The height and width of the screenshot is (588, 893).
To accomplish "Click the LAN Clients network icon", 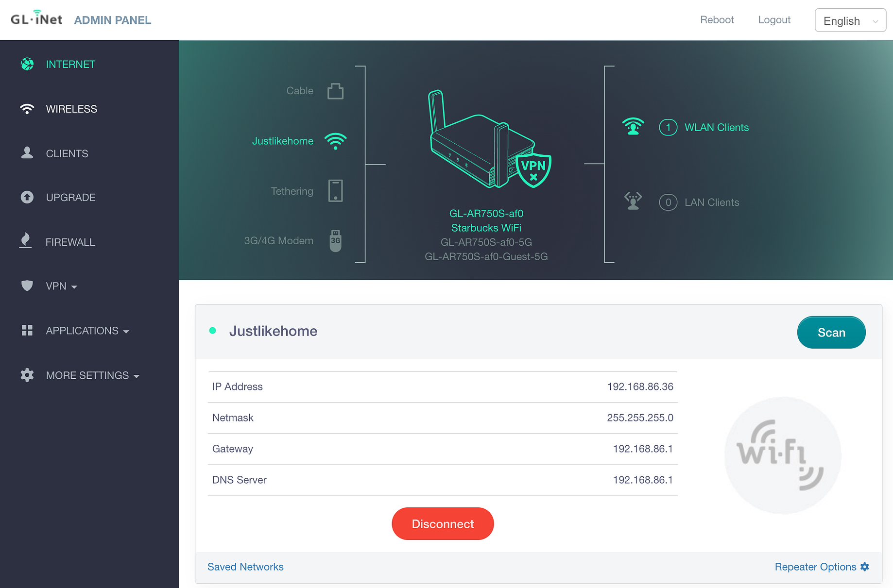I will click(x=633, y=201).
